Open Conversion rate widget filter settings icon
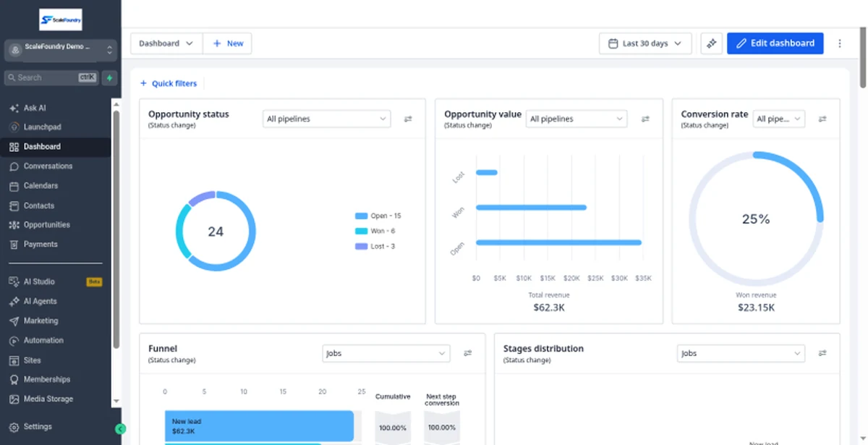The height and width of the screenshot is (445, 868). click(x=822, y=119)
